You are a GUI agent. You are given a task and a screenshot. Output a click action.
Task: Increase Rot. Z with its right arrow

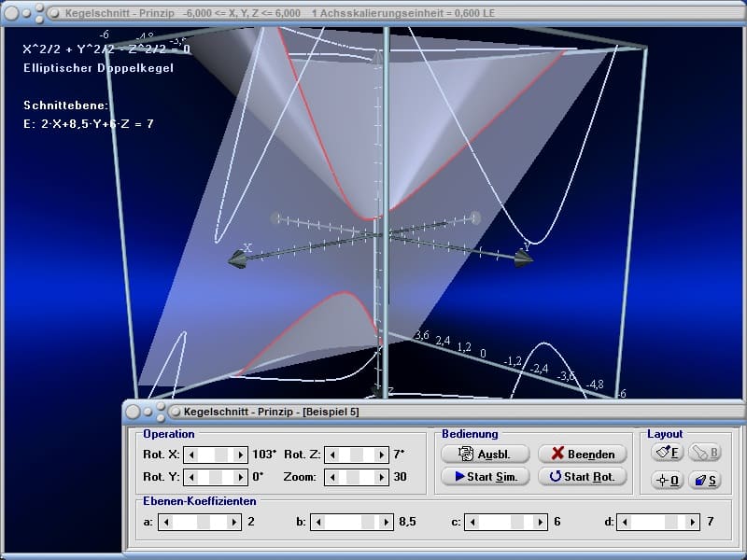point(381,455)
